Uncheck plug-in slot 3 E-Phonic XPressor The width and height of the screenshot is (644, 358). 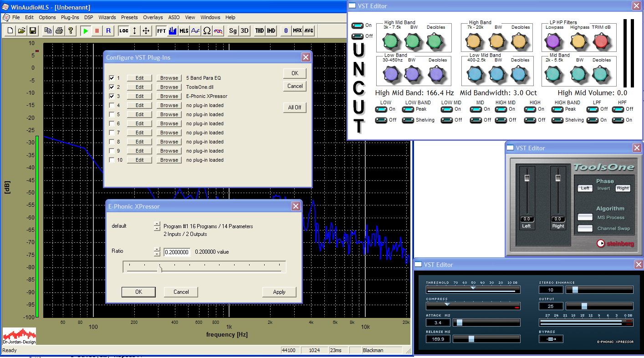112,96
